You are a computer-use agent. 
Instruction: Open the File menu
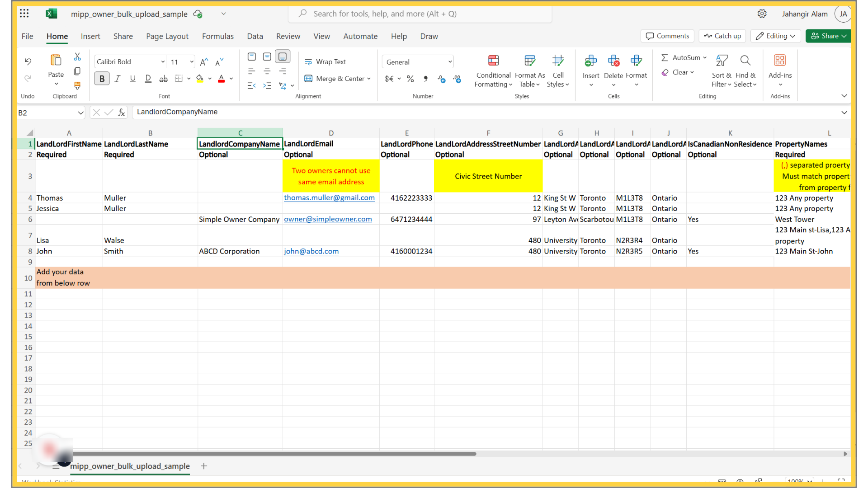click(27, 36)
